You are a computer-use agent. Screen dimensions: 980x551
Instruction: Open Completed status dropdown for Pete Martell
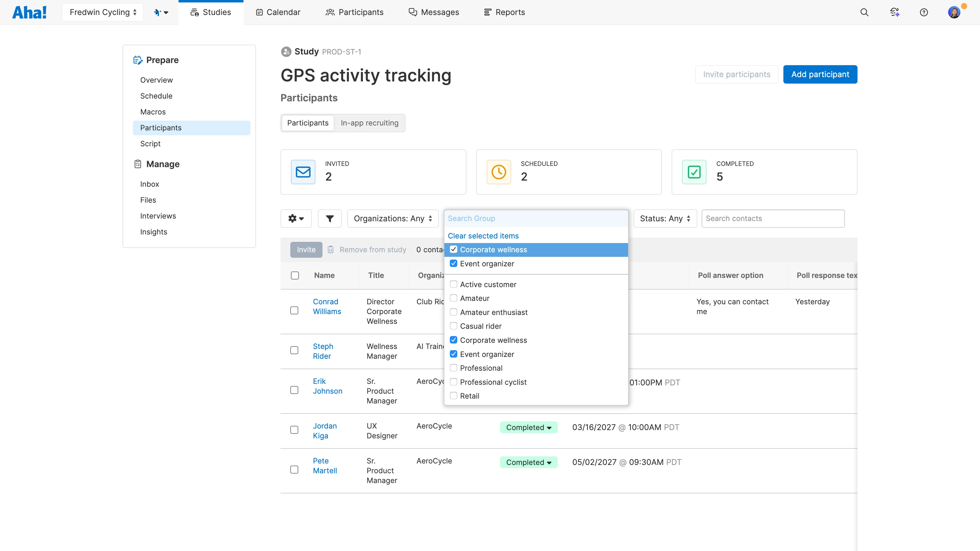(x=529, y=462)
